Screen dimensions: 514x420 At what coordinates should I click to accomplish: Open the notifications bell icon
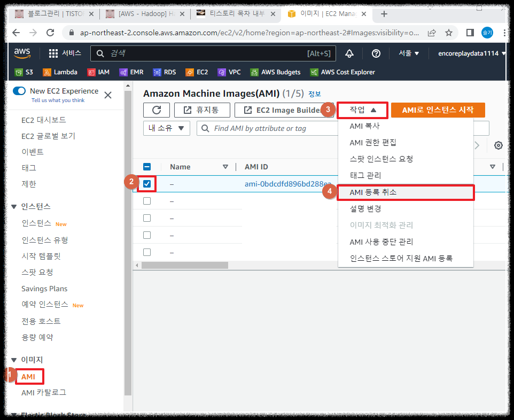coord(349,53)
